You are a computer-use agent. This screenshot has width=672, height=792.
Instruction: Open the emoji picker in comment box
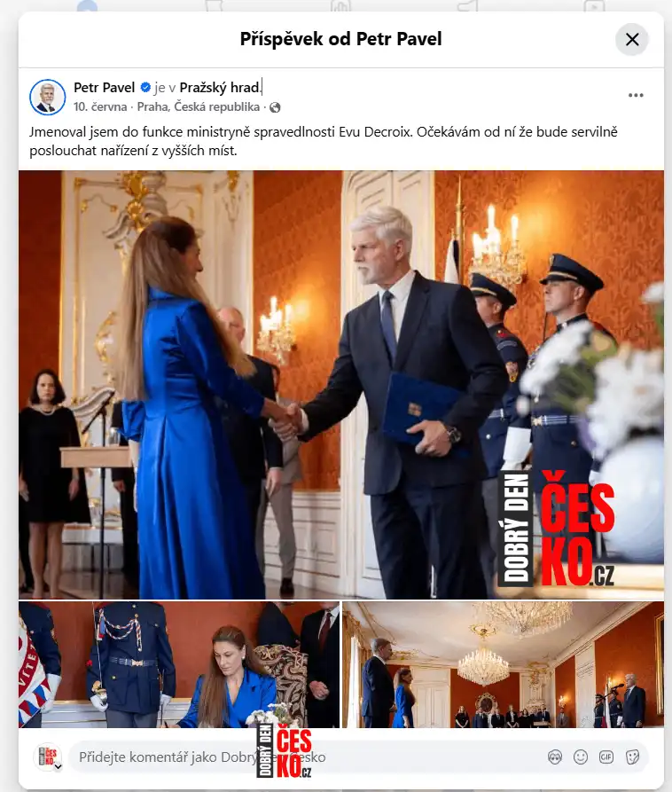(581, 757)
